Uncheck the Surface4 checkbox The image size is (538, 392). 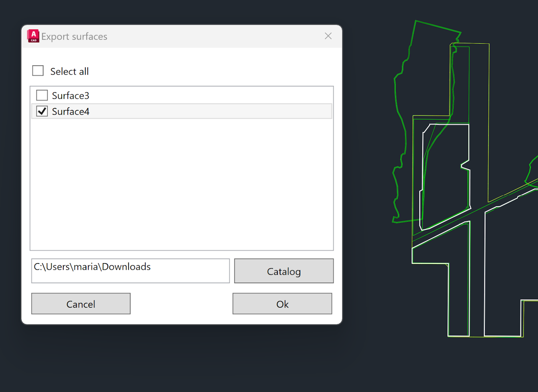[x=41, y=111]
